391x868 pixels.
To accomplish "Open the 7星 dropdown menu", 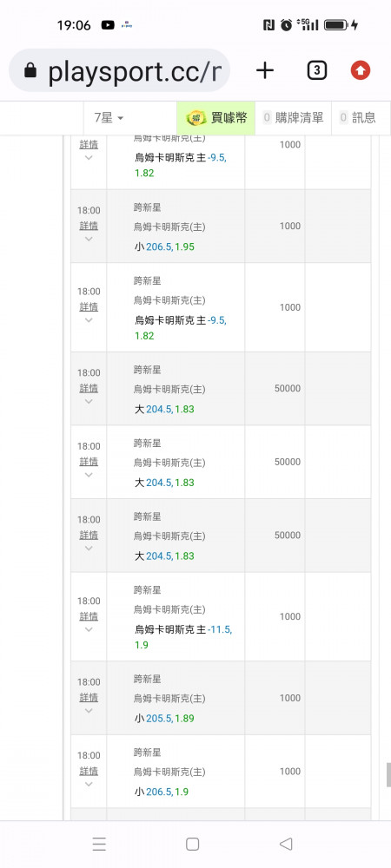I will [109, 117].
